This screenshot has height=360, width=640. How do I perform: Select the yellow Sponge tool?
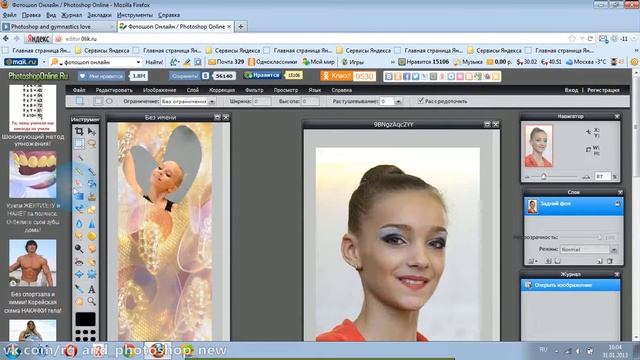[x=92, y=236]
